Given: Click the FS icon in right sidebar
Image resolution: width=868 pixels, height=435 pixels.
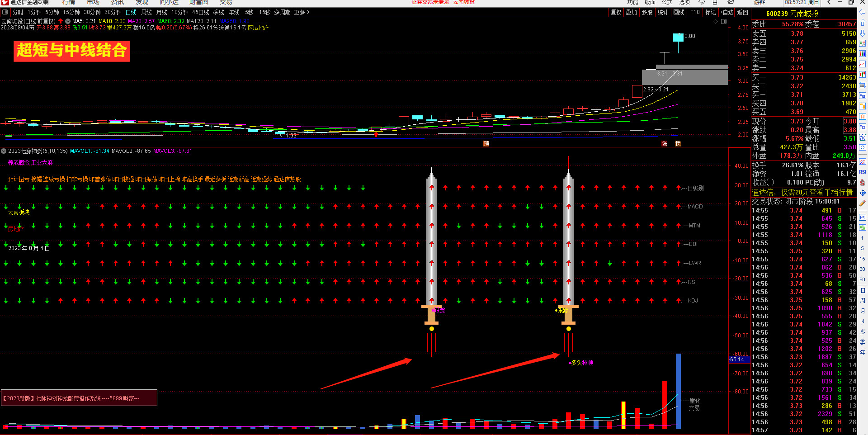Looking at the screenshot, I should (x=863, y=217).
